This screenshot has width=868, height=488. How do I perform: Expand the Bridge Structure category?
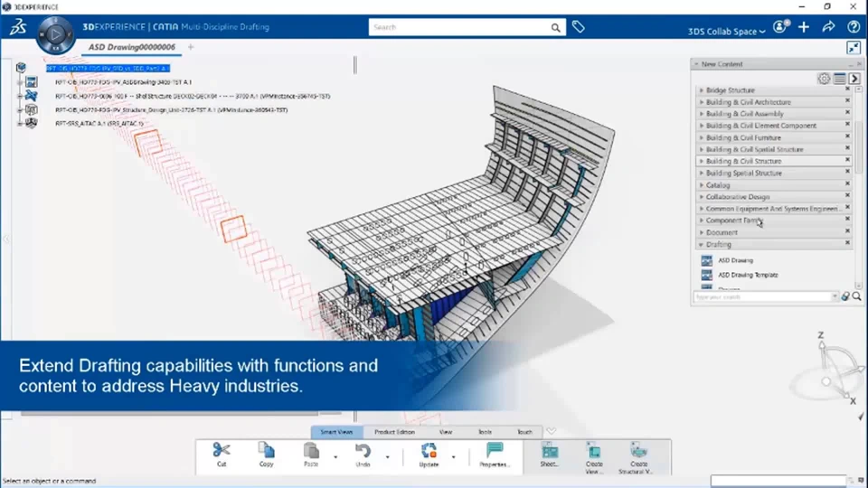[x=702, y=90]
